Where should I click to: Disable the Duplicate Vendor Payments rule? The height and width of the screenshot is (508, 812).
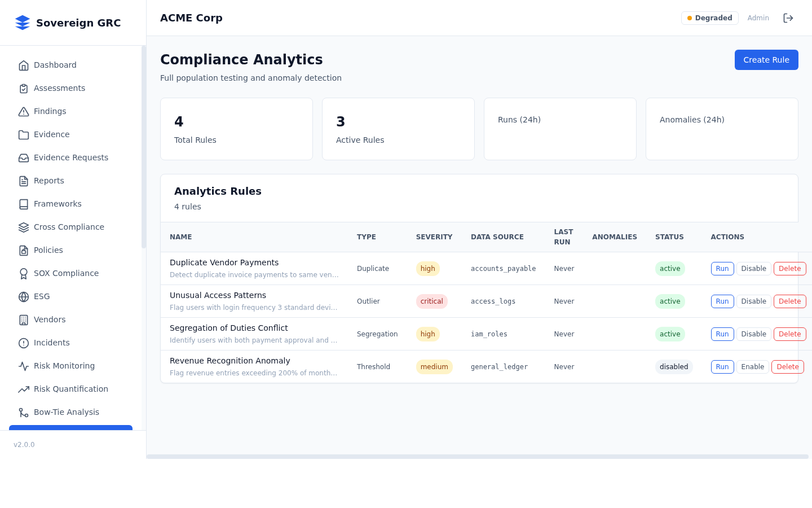point(754,268)
